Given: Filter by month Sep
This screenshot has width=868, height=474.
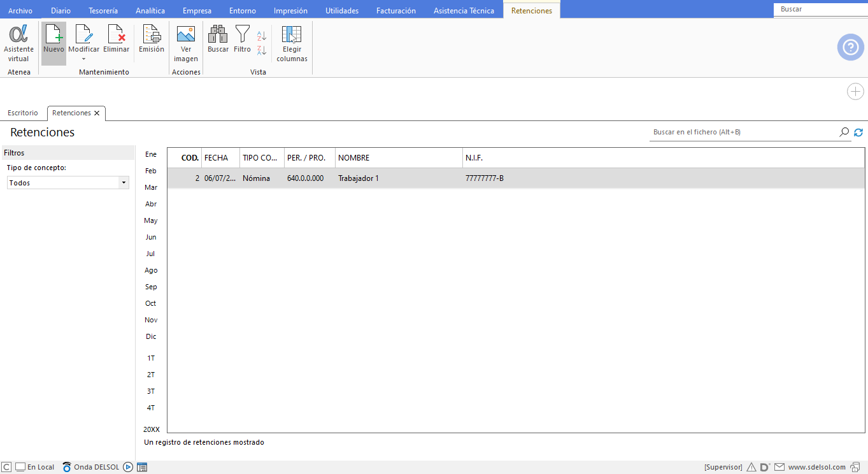Looking at the screenshot, I should click(151, 287).
